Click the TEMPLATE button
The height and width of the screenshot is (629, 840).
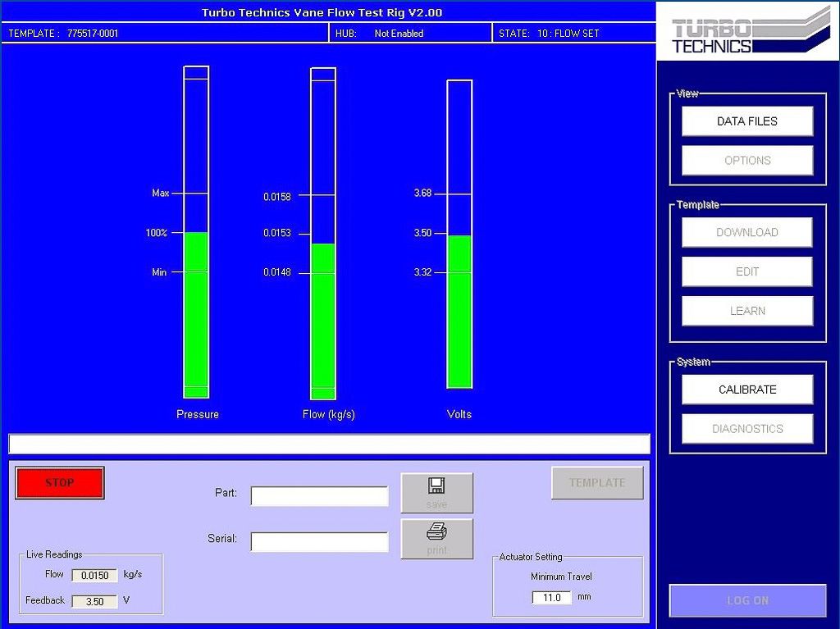[597, 483]
